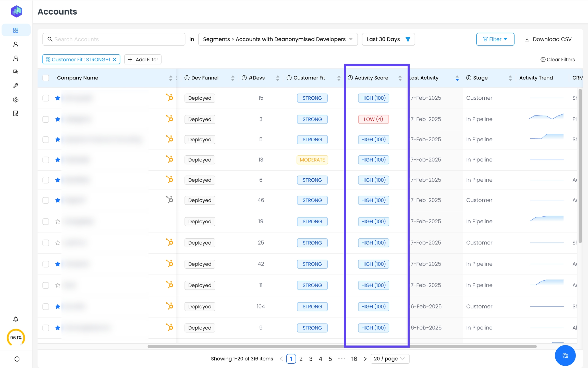Image resolution: width=588 pixels, height=368 pixels.
Task: Open the blue chat support bubble
Action: pyautogui.click(x=565, y=355)
